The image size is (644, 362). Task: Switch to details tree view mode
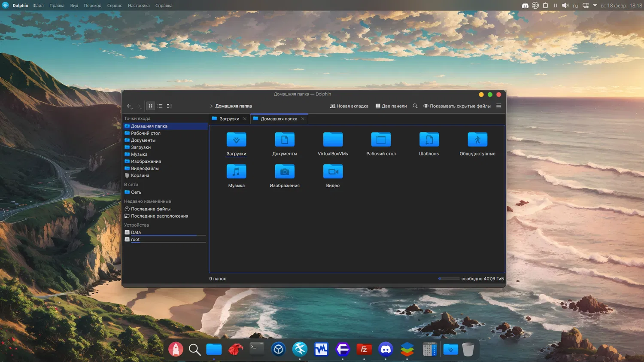169,106
